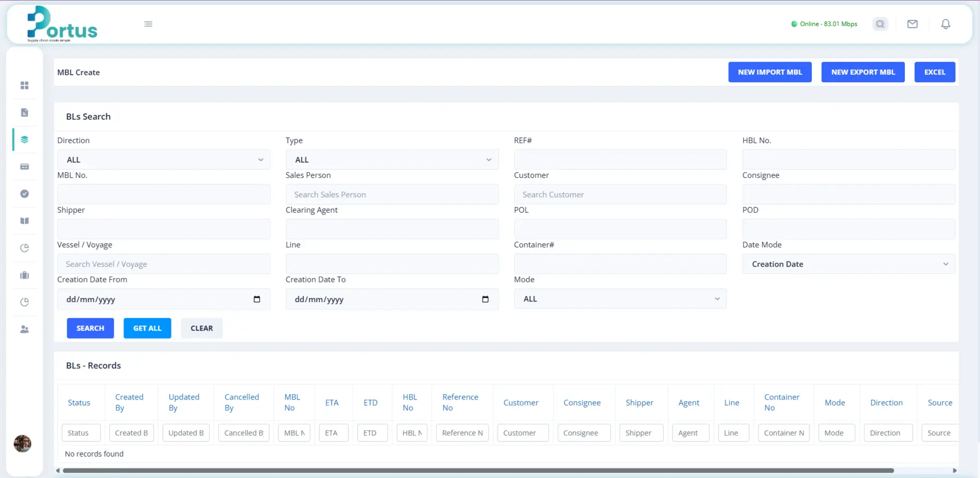This screenshot has width=980, height=478.
Task: Toggle the hamburger menu icon
Action: 148,24
